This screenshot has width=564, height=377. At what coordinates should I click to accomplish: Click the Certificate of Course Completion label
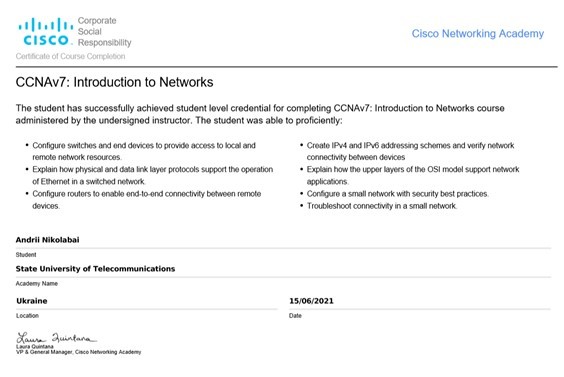coord(70,56)
